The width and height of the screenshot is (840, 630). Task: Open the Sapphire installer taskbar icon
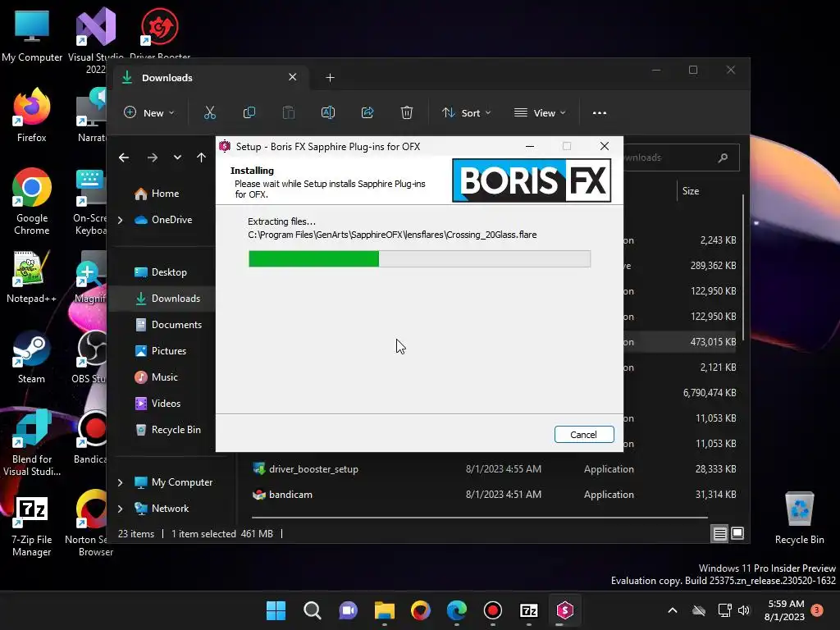click(564, 610)
